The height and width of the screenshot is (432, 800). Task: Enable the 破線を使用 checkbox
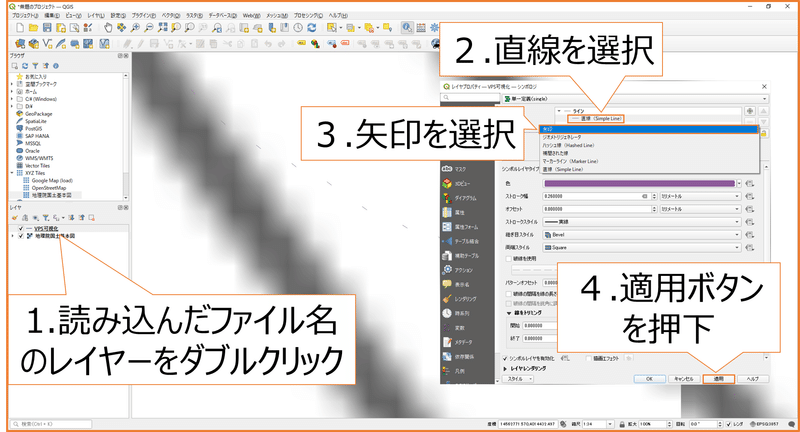click(508, 259)
